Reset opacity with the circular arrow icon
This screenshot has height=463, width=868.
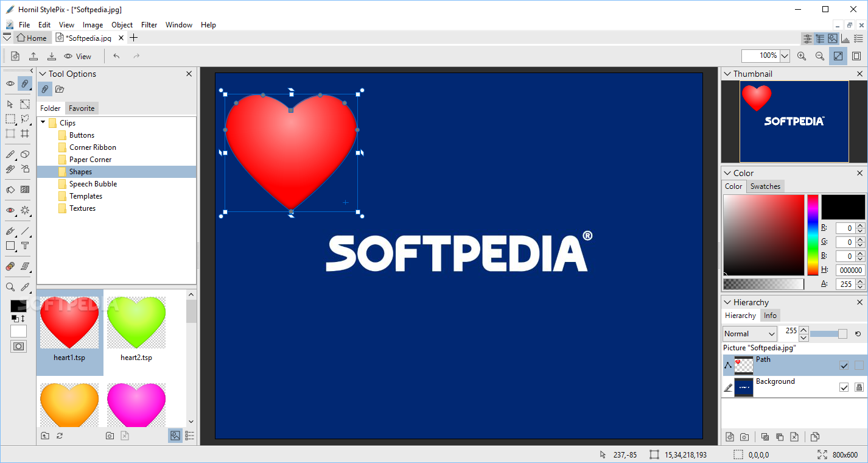pos(858,334)
